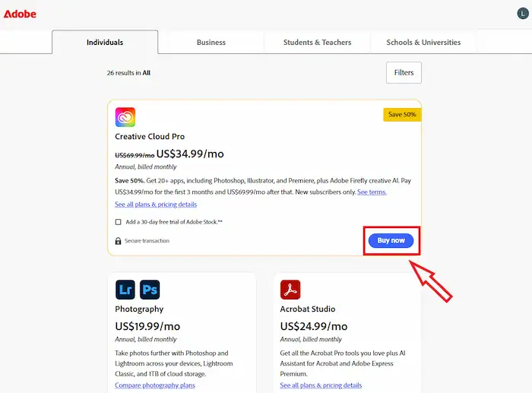Screen dimensions: 532x393
Task: Click the Creative Cloud Pro title
Action: coord(150,136)
